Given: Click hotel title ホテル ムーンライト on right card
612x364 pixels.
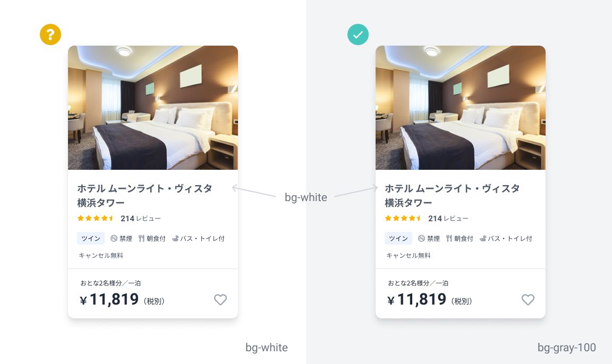Looking at the screenshot, I should (452, 196).
